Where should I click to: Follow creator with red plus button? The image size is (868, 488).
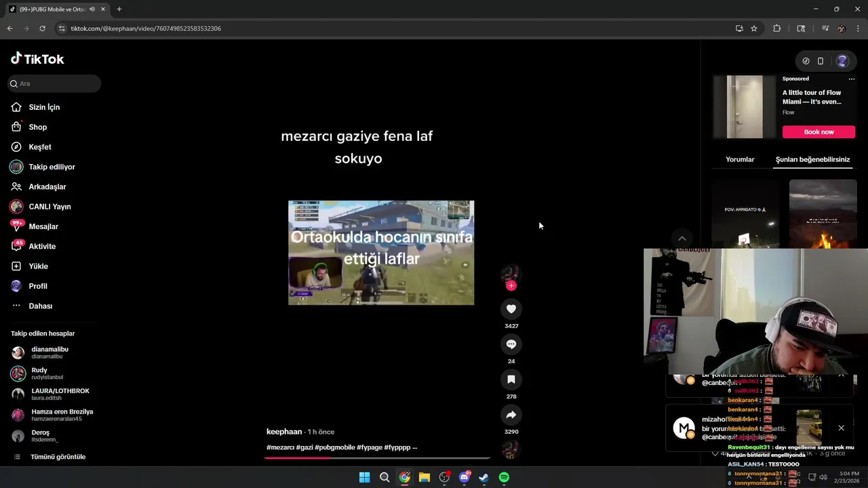click(x=511, y=285)
